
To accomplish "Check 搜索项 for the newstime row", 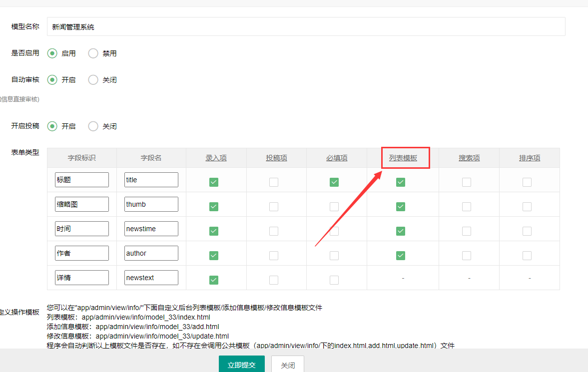I will [467, 231].
